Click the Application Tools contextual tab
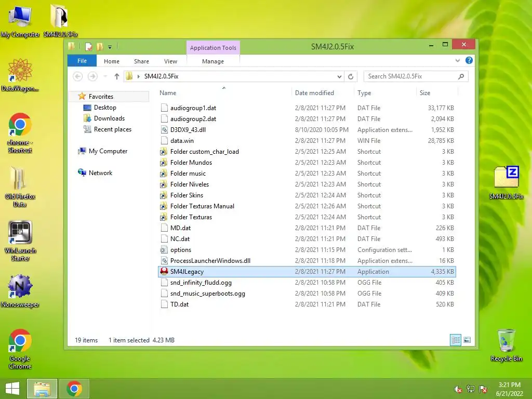This screenshot has height=399, width=532. coord(213,47)
